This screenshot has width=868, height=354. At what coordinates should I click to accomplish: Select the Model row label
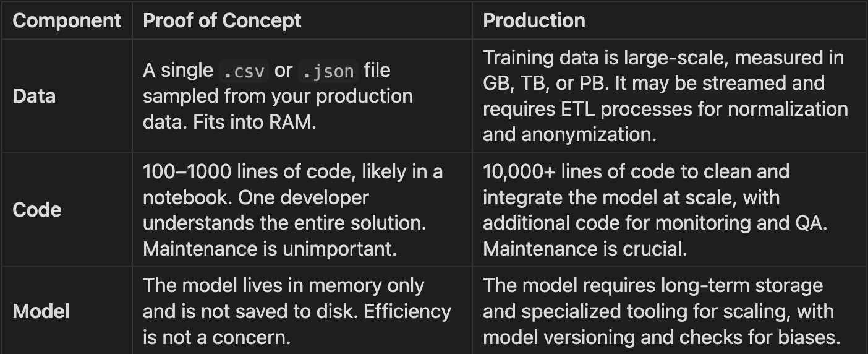(41, 311)
